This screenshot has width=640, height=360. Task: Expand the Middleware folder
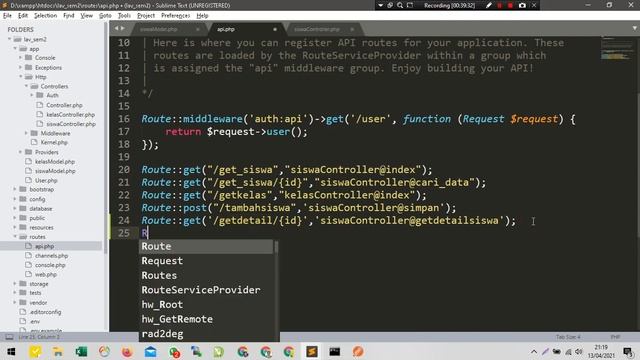(x=26, y=133)
